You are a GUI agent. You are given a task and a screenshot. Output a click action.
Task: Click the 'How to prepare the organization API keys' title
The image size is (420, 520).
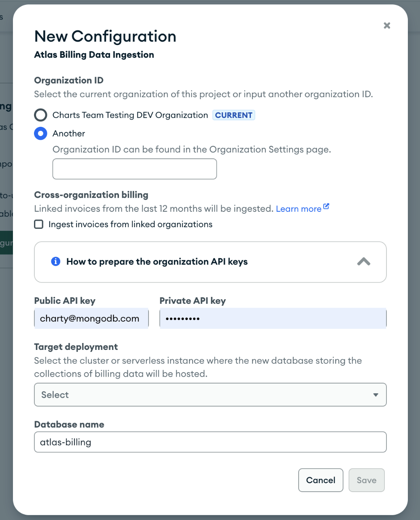[157, 262]
